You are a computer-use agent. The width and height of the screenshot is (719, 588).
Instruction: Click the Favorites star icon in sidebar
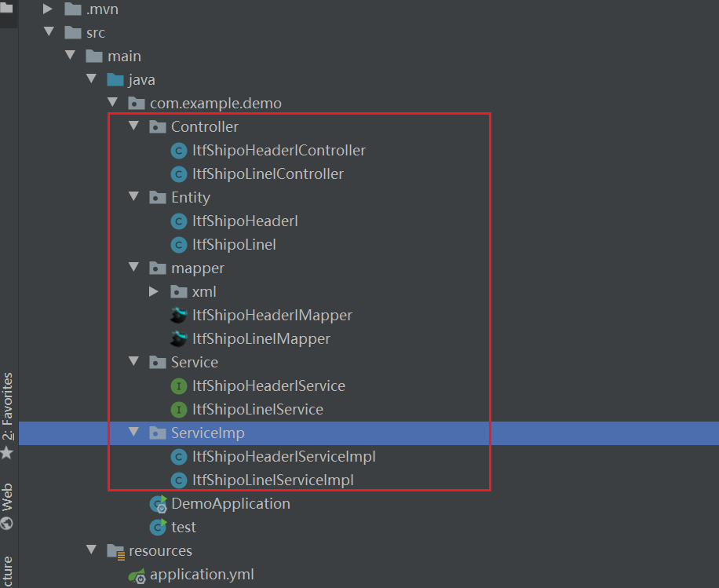tap(7, 453)
